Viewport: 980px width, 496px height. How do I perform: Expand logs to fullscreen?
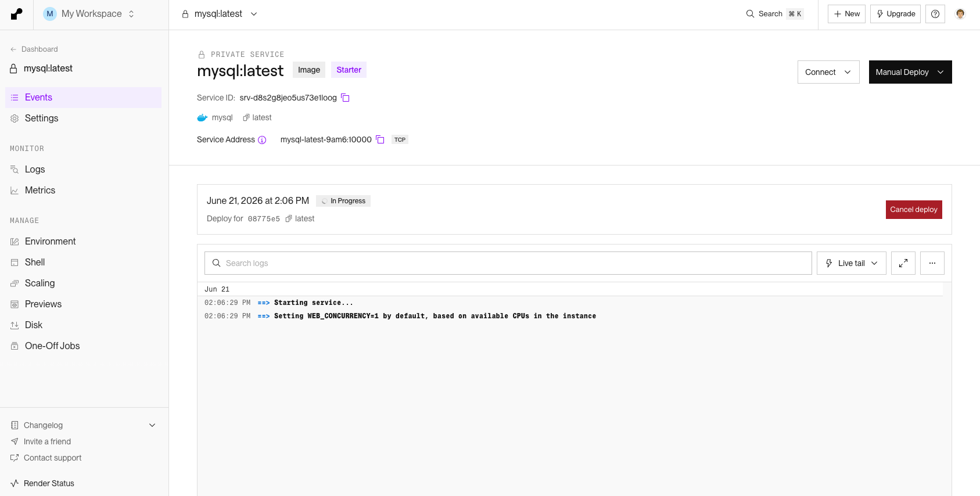[x=903, y=263]
